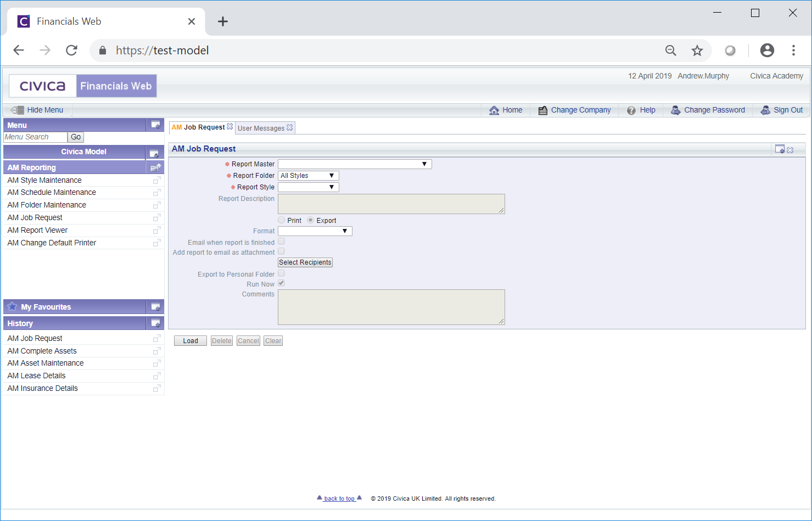The width and height of the screenshot is (812, 521).
Task: Select the Print radio button
Action: click(282, 220)
